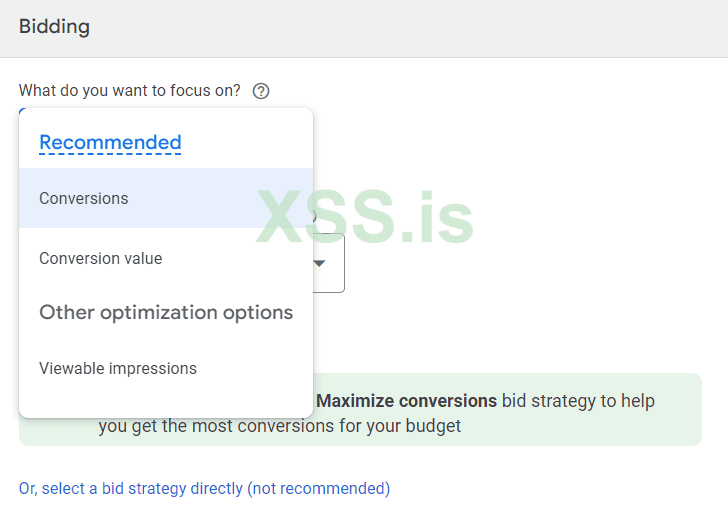728x527 pixels.
Task: Click the dropdown arrow behind the menu
Action: click(x=320, y=263)
